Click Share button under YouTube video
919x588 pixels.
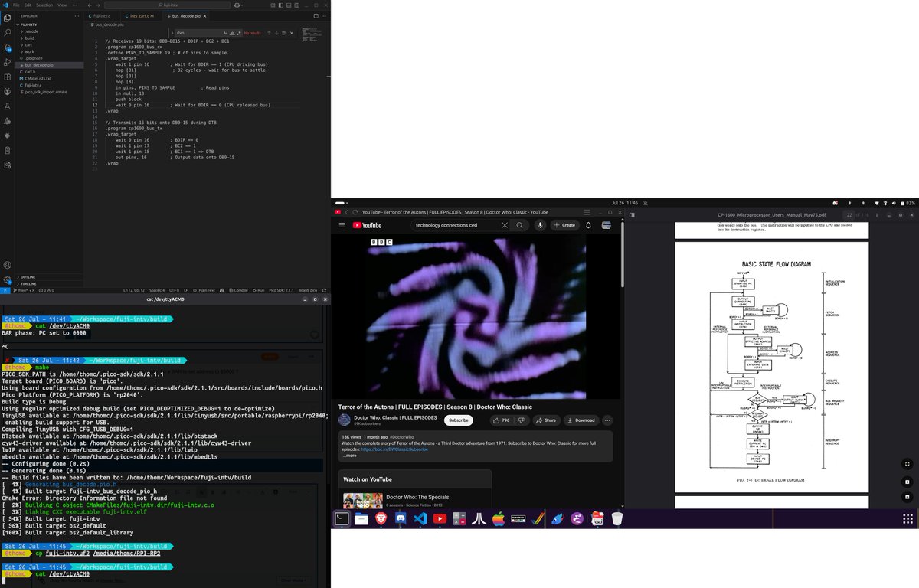pyautogui.click(x=546, y=420)
